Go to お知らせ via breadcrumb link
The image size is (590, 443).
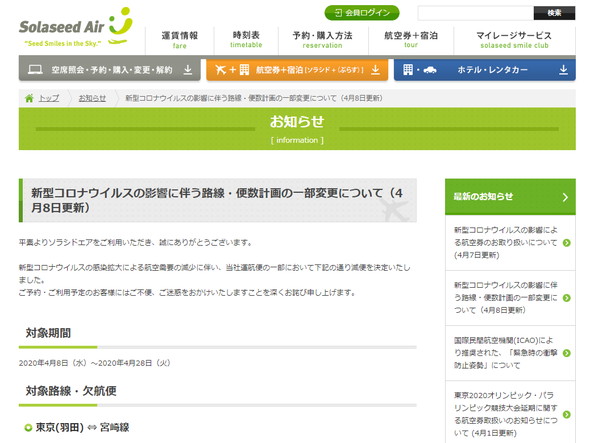tap(92, 98)
